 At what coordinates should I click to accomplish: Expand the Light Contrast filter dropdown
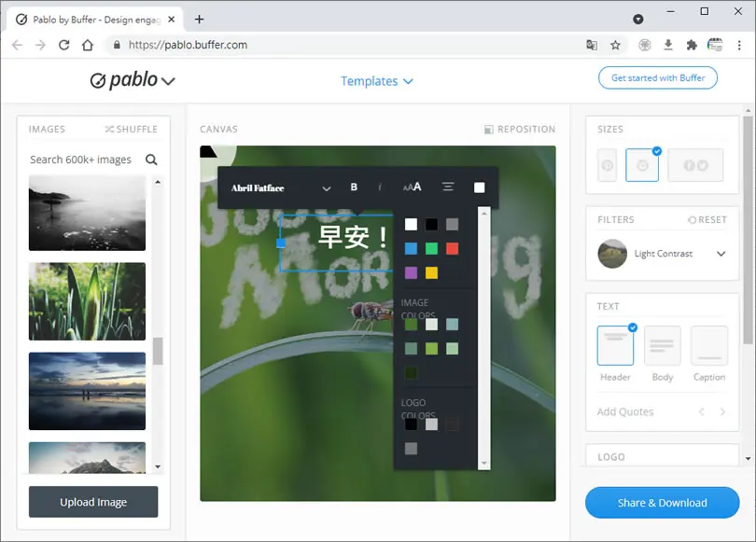click(721, 254)
